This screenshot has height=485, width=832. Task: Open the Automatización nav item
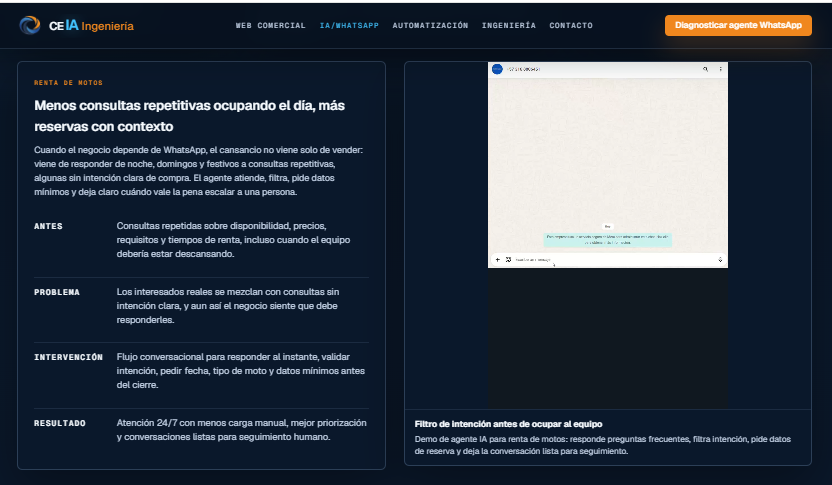(430, 25)
